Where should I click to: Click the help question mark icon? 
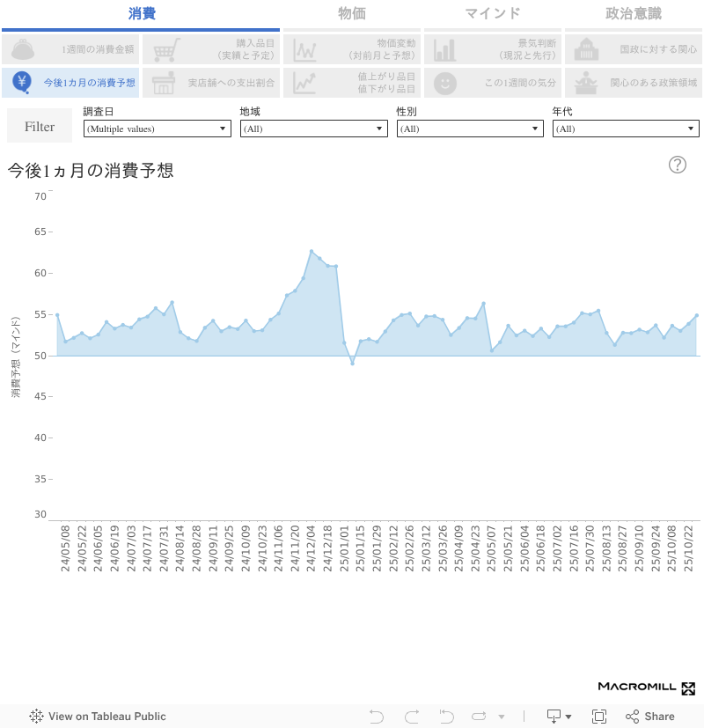click(677, 165)
